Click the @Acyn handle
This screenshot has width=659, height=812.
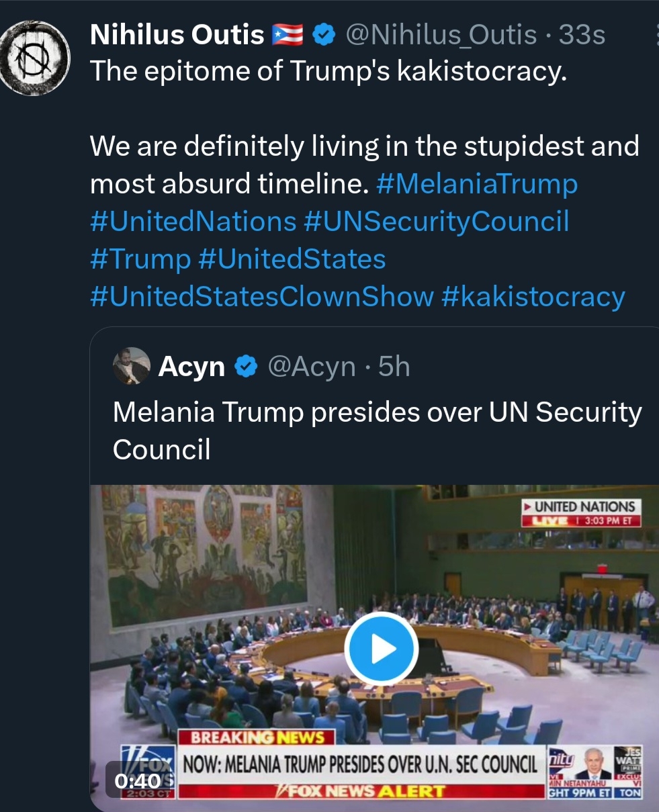tap(311, 367)
